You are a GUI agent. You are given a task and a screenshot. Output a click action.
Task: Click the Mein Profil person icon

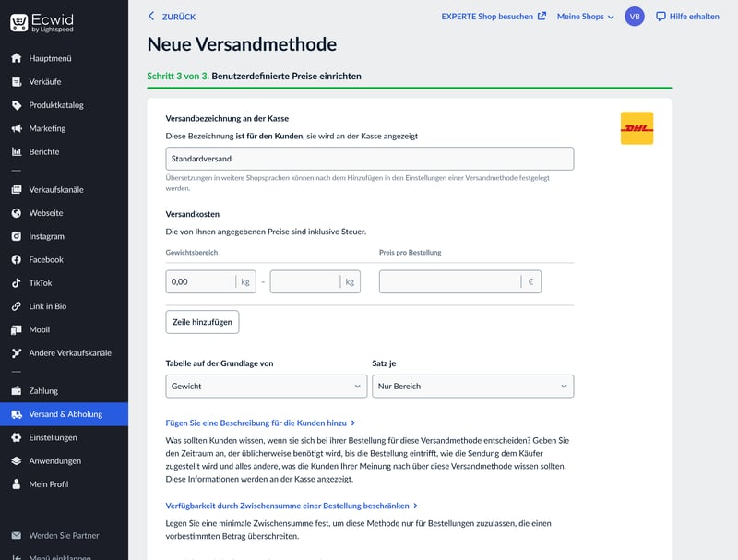(17, 483)
